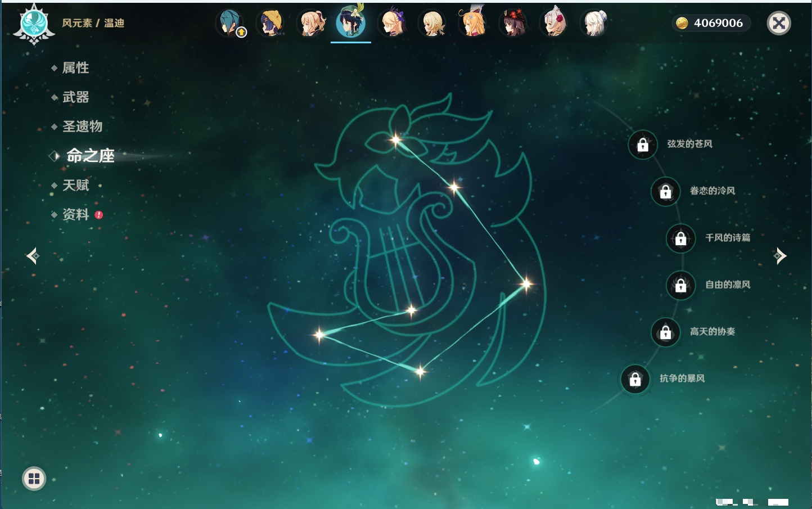View the locked 自由的凛风 constellation node
The width and height of the screenshot is (812, 509).
pos(680,285)
